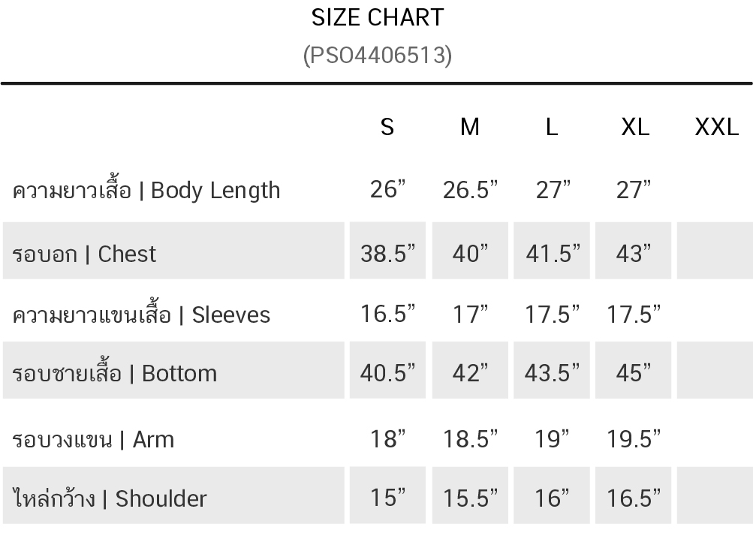Click the 38.5” chest value for size S
This screenshot has width=753, height=560.
pos(387,254)
